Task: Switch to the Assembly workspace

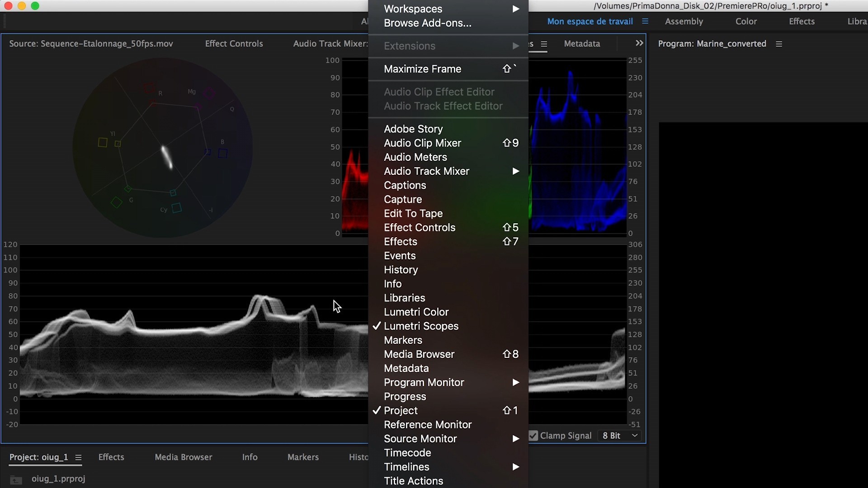Action: pyautogui.click(x=684, y=21)
